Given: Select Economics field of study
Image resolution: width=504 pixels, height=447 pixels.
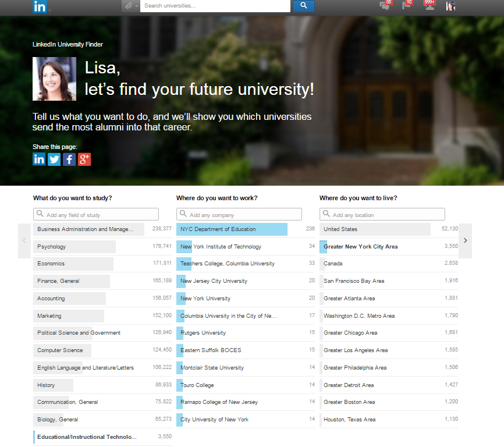Looking at the screenshot, I should coord(102,264).
